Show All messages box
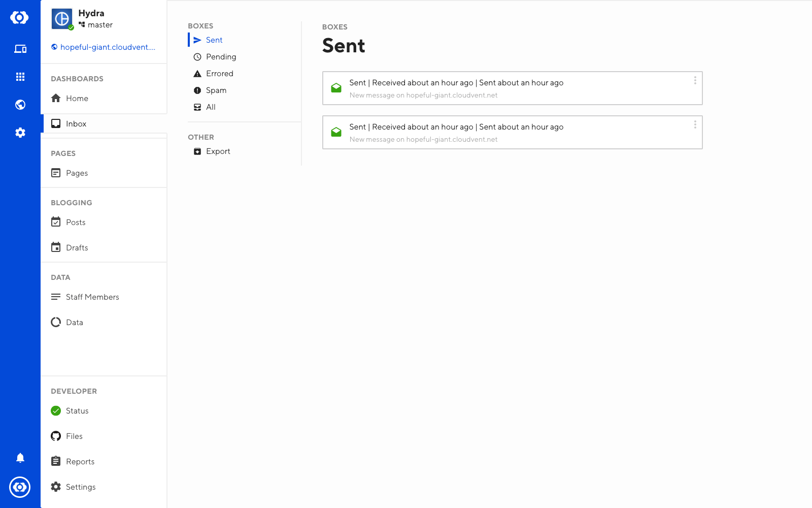 tap(211, 107)
